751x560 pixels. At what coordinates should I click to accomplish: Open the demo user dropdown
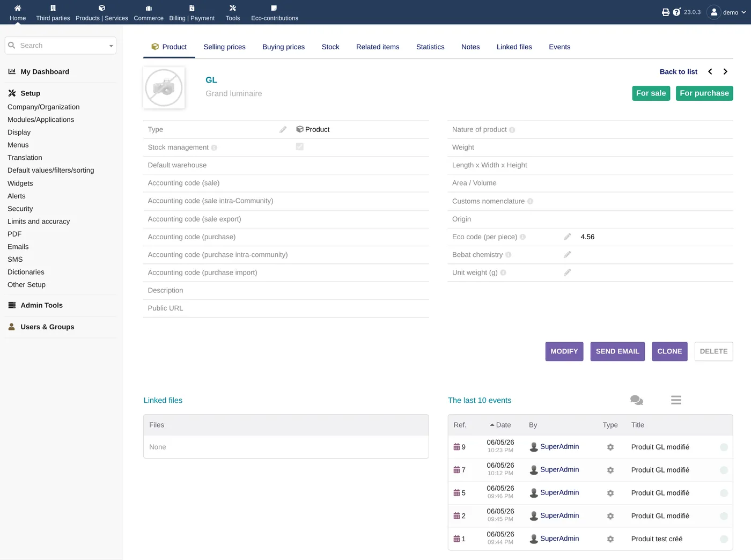pos(727,12)
